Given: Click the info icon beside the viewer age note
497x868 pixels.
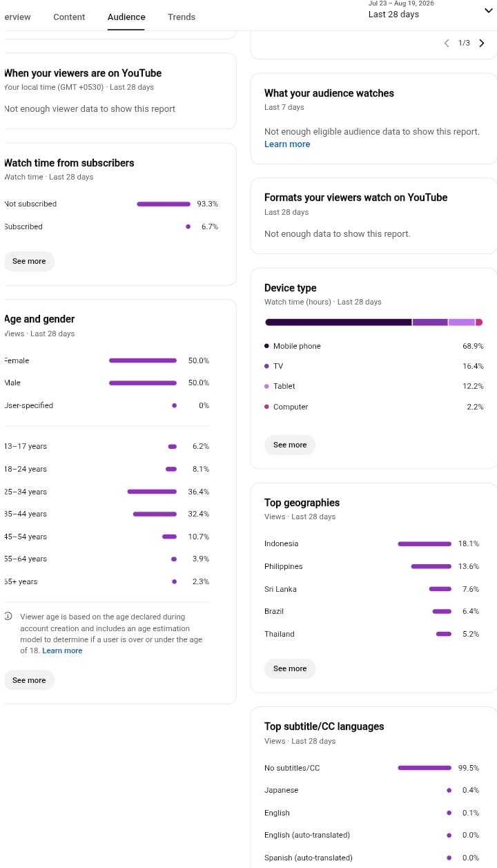Looking at the screenshot, I should pos(8,616).
